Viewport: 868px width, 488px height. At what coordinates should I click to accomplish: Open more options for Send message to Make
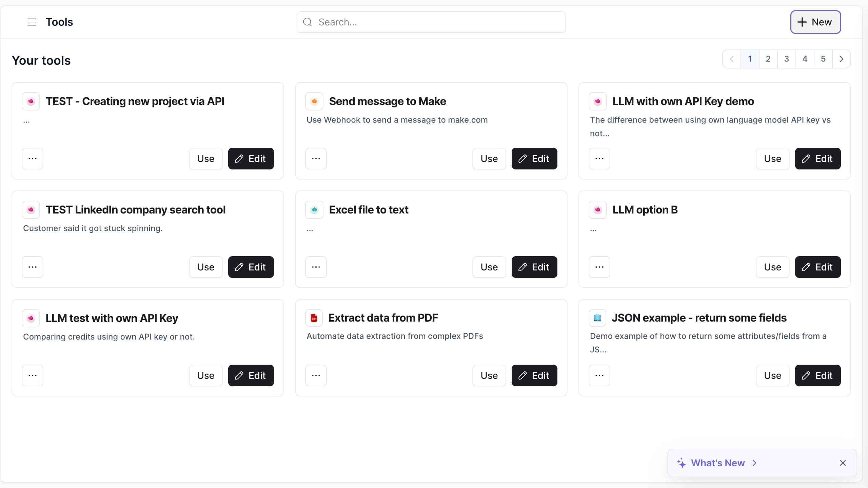click(316, 159)
